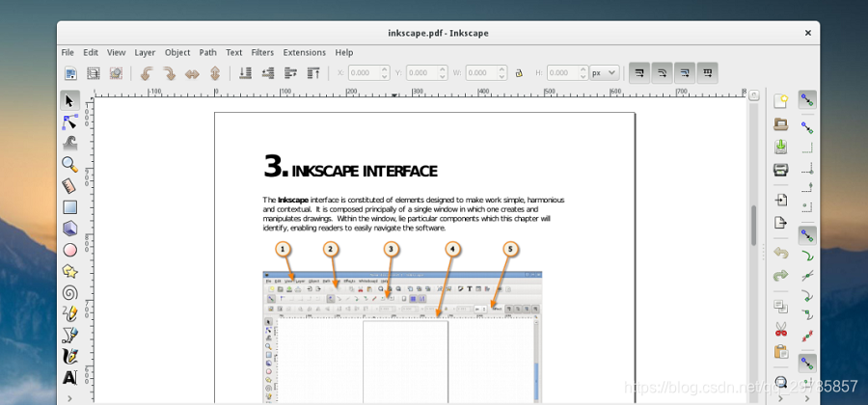Print the document with printer icon
Viewport: 868px width, 405px height.
coord(780,170)
